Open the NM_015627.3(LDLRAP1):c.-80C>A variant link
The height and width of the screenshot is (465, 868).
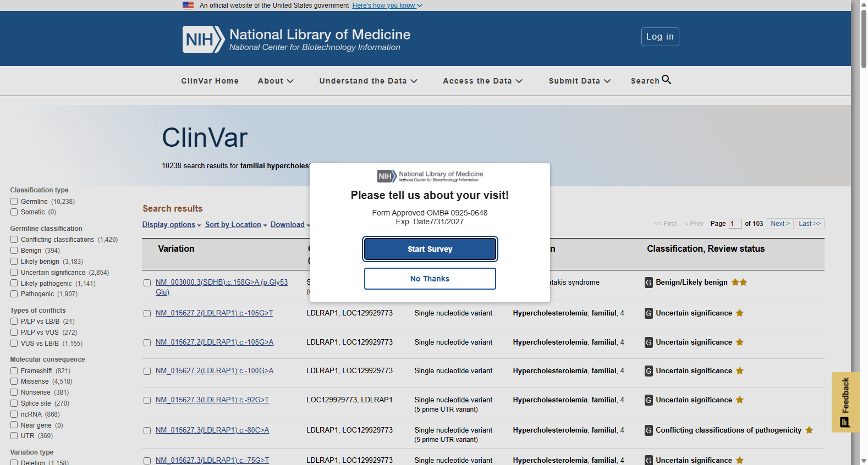tap(212, 430)
